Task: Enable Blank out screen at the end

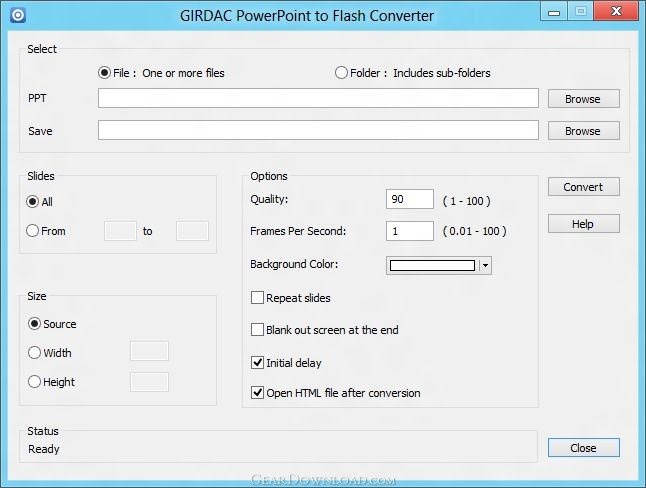Action: [x=257, y=330]
